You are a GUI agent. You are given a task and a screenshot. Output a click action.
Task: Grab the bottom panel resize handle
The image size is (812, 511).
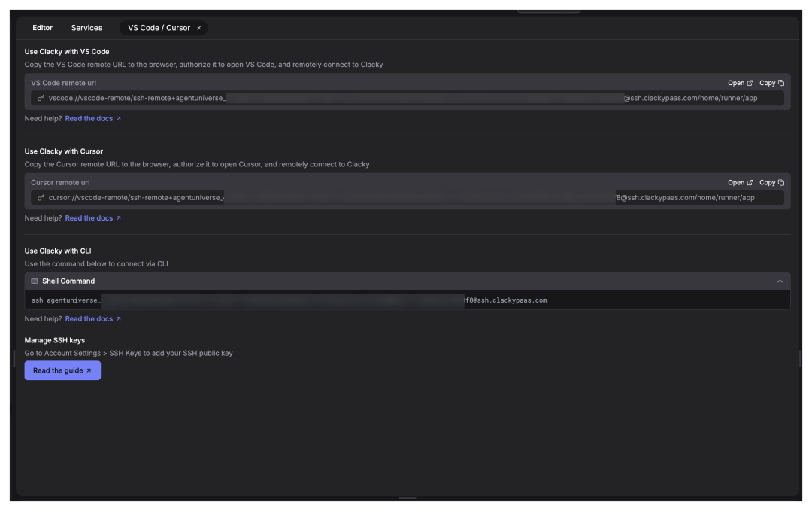coord(407,497)
